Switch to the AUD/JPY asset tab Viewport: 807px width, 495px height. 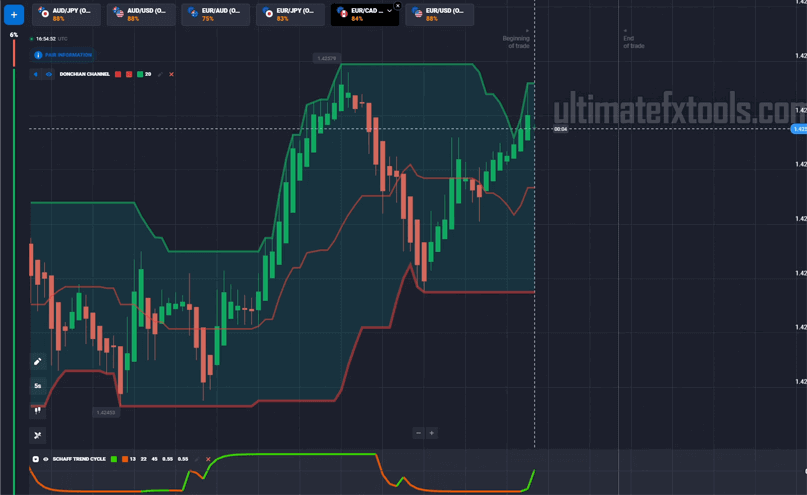pyautogui.click(x=66, y=14)
